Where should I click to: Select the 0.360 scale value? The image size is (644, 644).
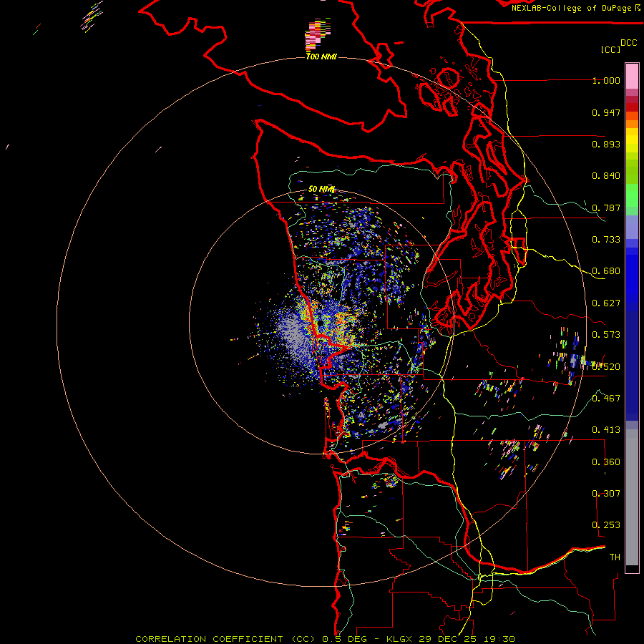(606, 462)
